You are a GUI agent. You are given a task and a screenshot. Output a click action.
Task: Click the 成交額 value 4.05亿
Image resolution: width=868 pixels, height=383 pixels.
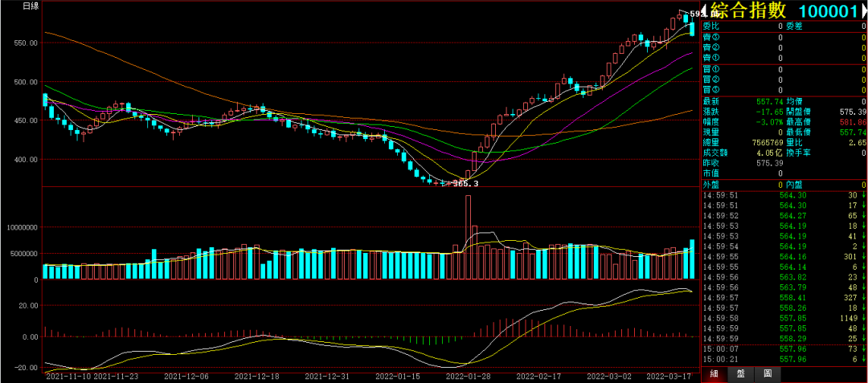[x=769, y=153]
